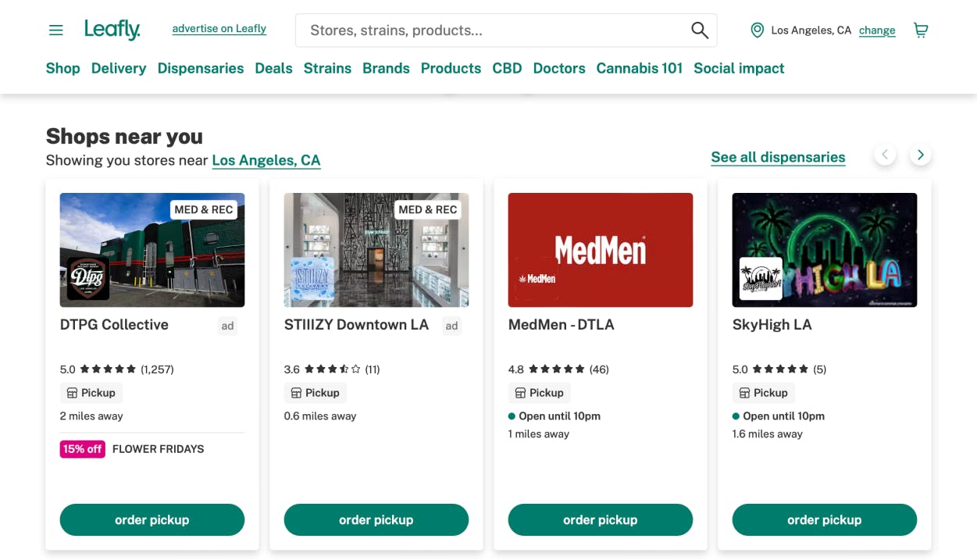Open the DTPG Collective shop title
Viewport: 977px width, 560px height.
click(114, 325)
